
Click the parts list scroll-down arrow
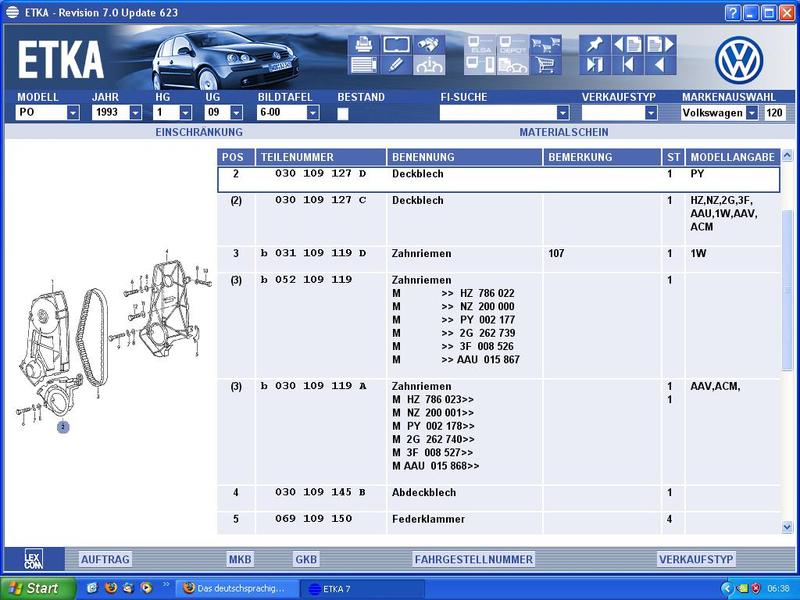tap(787, 527)
